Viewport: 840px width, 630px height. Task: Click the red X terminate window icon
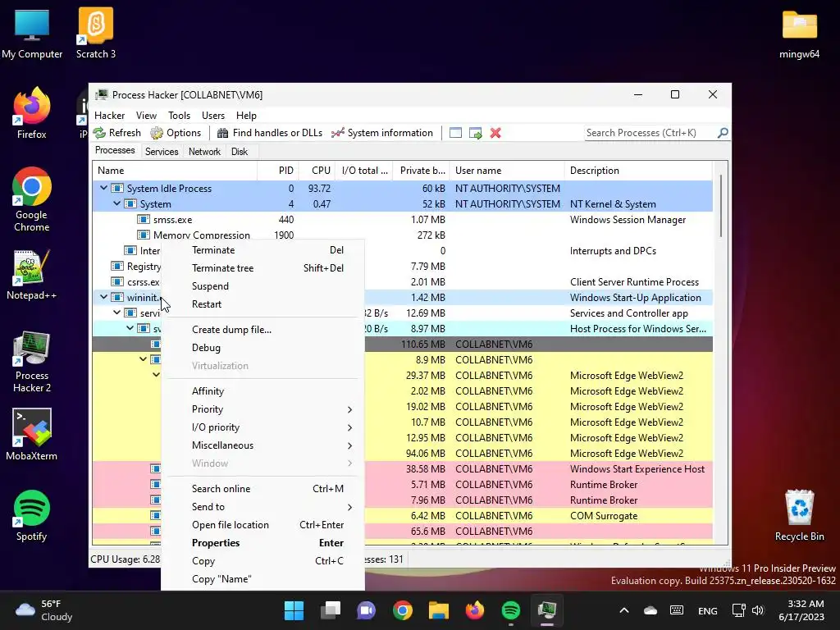(495, 133)
